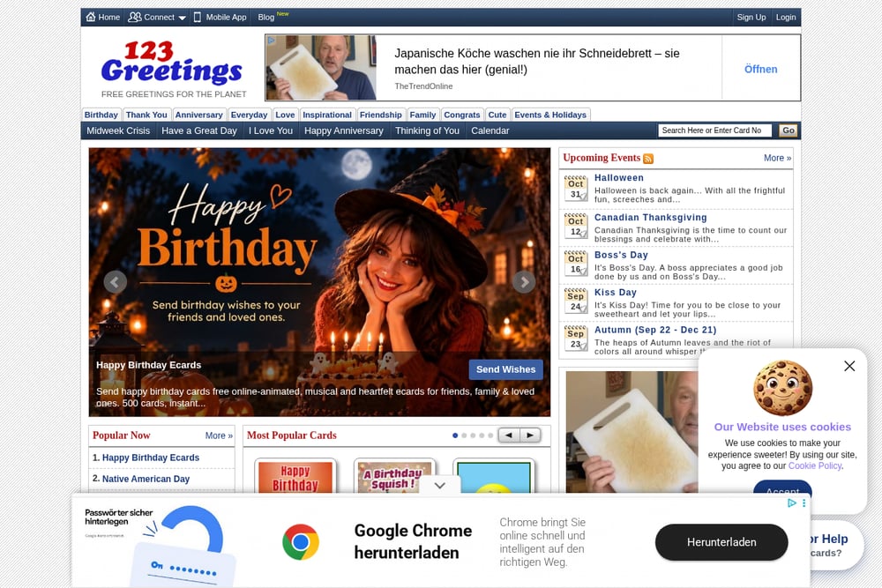Go to previous slide in banner carousel
882x588 pixels.
click(116, 282)
